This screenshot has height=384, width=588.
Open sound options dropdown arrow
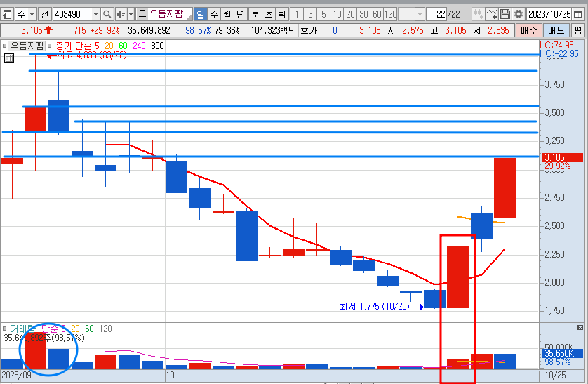point(131,14)
